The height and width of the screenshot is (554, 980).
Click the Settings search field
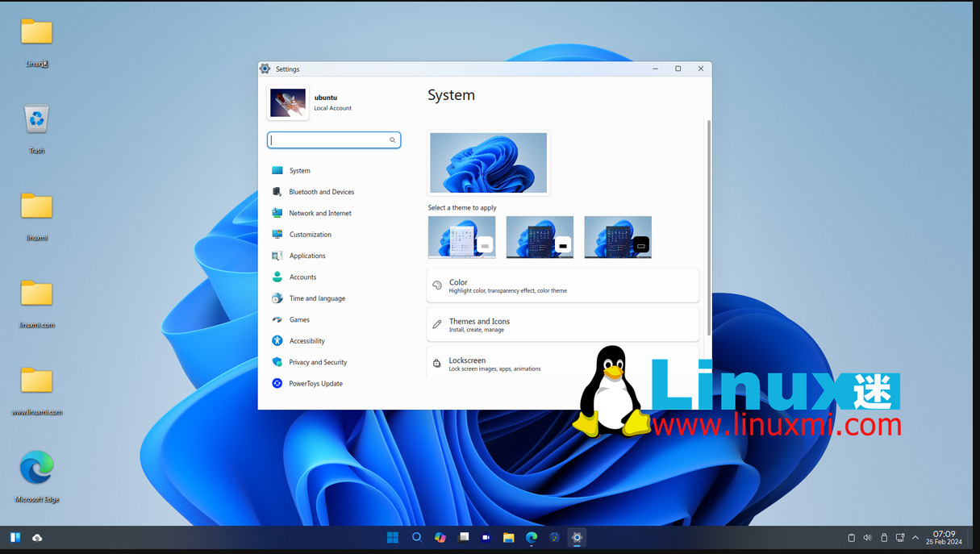point(329,140)
